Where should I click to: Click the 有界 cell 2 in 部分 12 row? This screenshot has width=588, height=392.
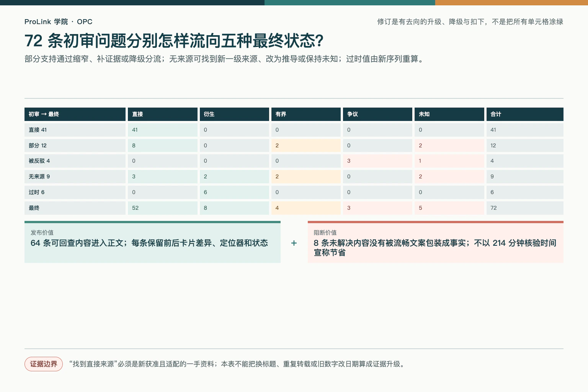pos(306,145)
